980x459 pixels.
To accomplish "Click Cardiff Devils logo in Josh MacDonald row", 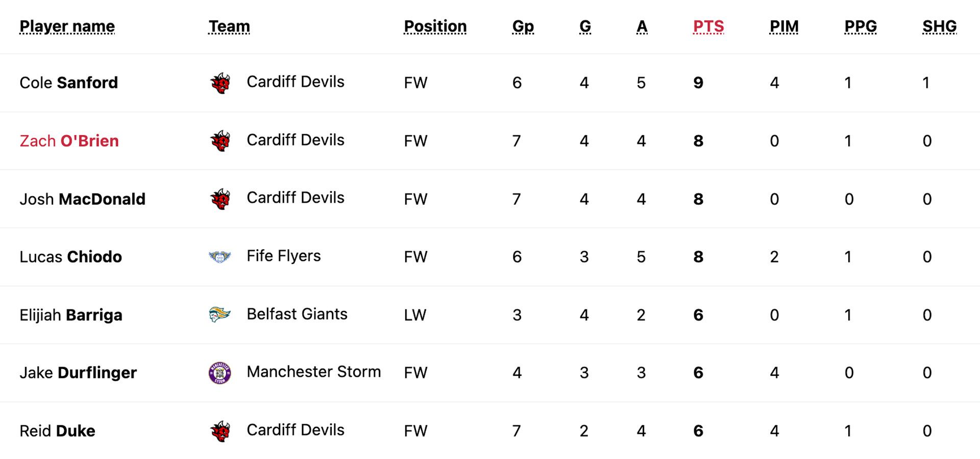I will pos(220,199).
